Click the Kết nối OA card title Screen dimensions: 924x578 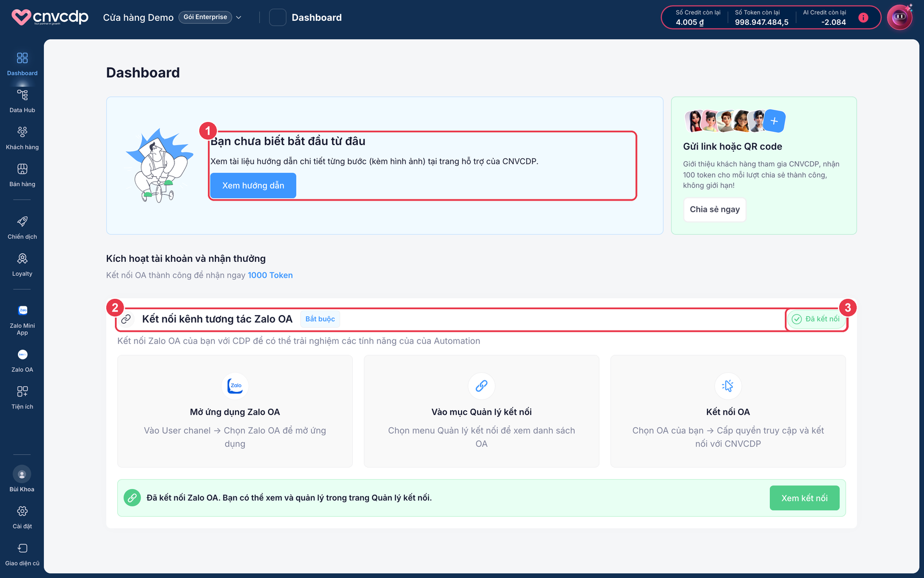728,412
